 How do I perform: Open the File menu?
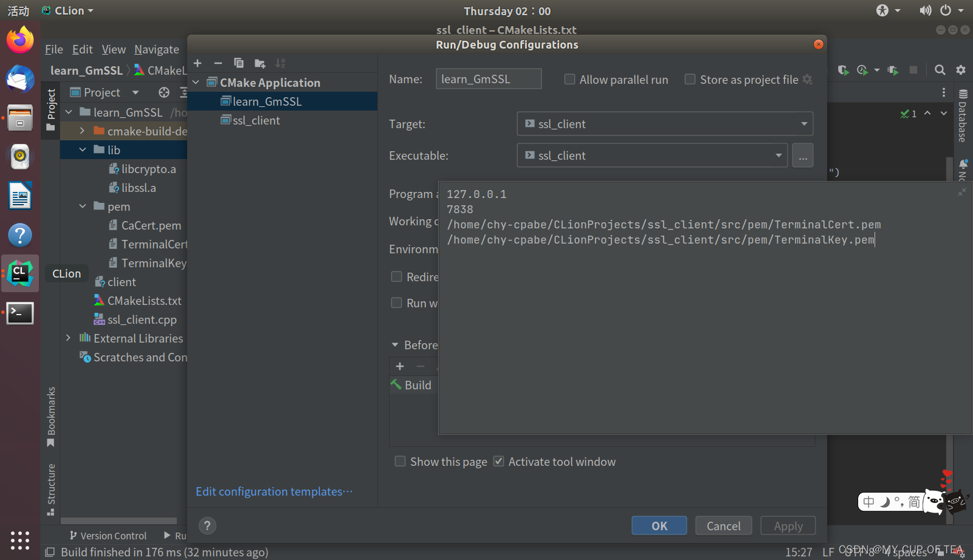[54, 49]
